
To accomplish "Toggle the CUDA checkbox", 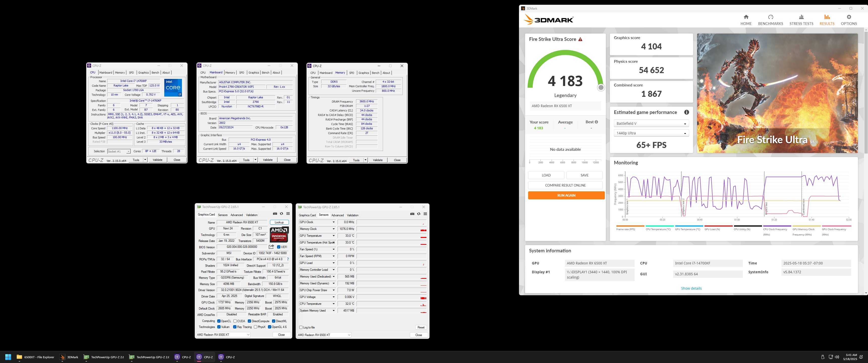I will 235,321.
